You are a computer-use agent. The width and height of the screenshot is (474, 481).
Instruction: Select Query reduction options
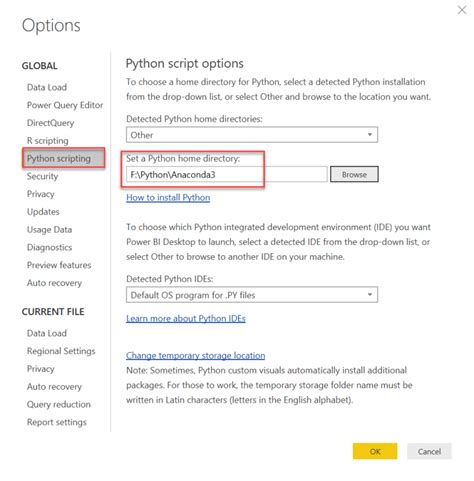59,404
